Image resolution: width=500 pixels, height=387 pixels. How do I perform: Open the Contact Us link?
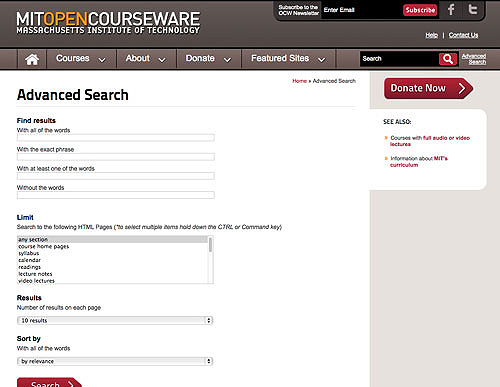tap(463, 35)
